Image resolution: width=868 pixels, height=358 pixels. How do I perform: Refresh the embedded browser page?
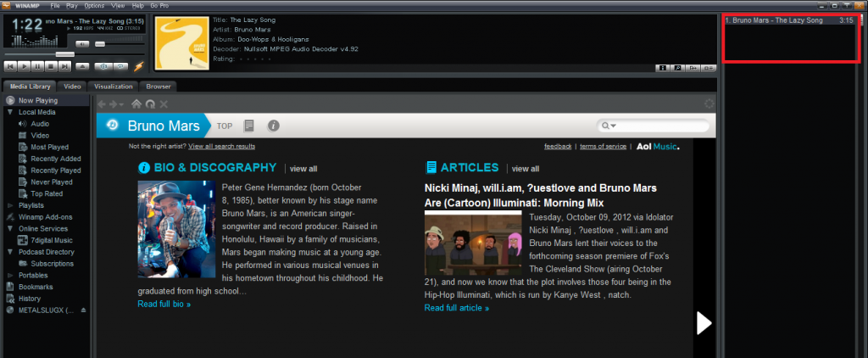(150, 104)
